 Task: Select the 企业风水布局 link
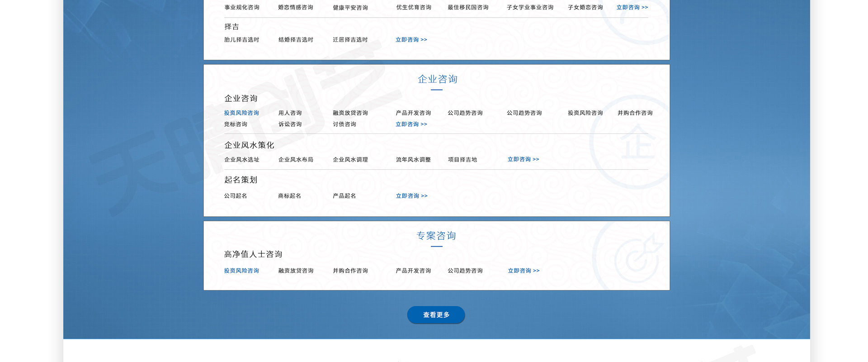296,160
